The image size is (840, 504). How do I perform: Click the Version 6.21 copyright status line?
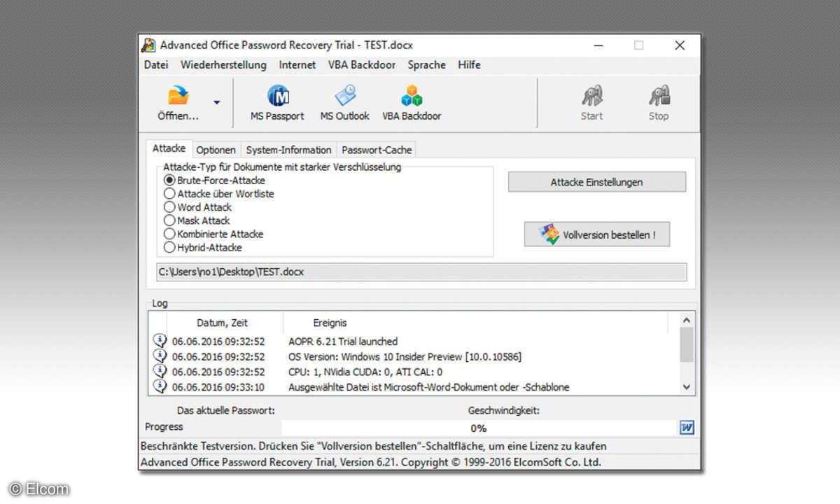pyautogui.click(x=371, y=462)
